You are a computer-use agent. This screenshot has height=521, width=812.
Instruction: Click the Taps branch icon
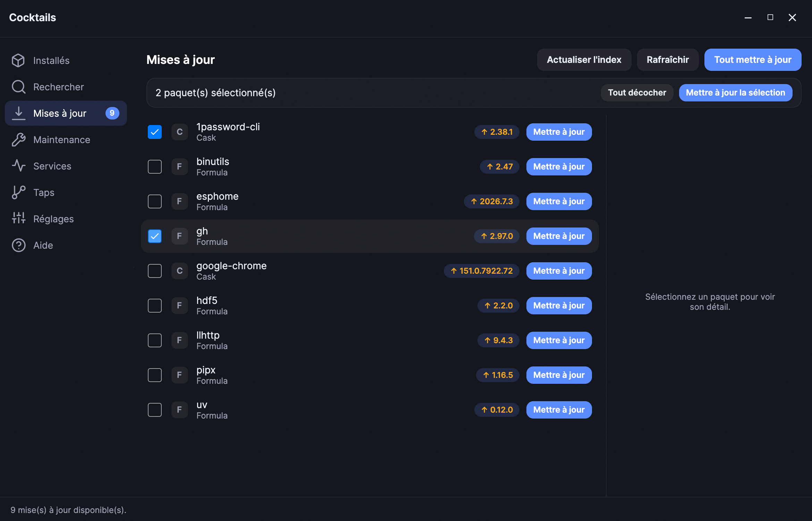click(18, 192)
